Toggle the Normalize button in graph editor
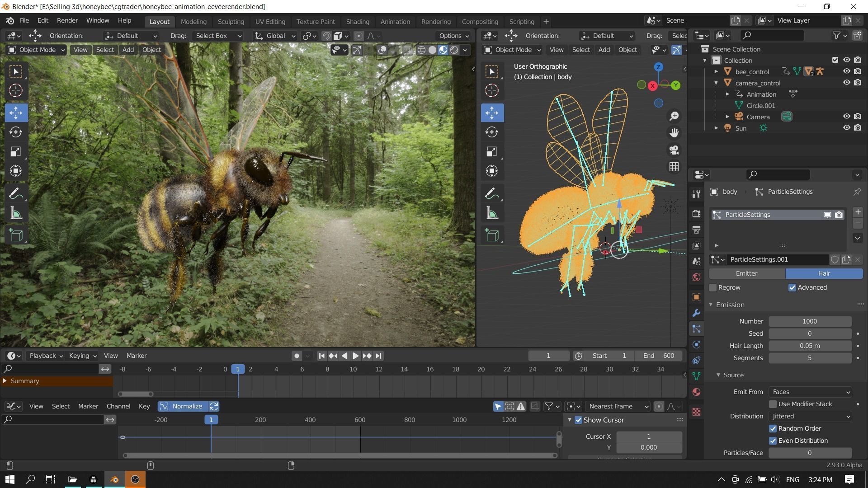The width and height of the screenshot is (868, 488). coord(183,406)
